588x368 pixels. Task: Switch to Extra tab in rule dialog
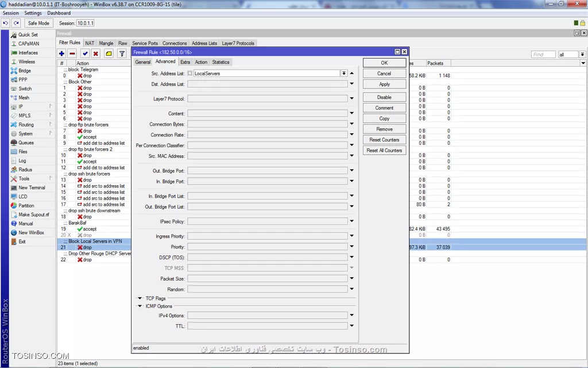pos(185,62)
